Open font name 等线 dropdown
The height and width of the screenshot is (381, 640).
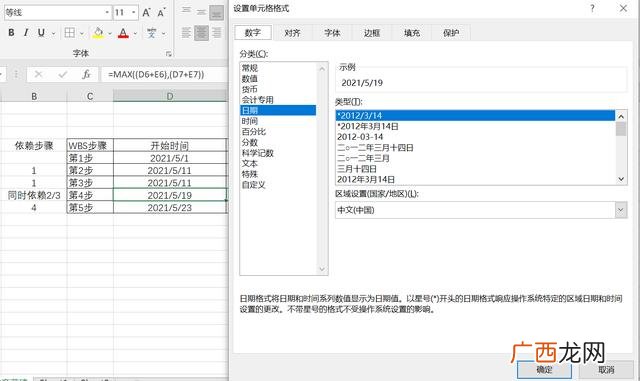[107, 13]
